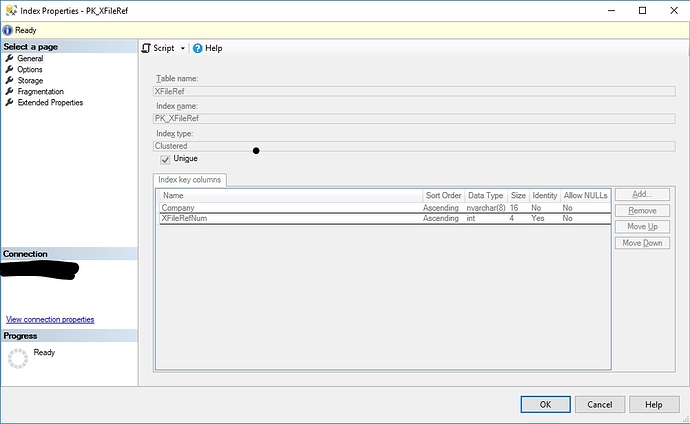Click the Size column header

[x=518, y=195]
